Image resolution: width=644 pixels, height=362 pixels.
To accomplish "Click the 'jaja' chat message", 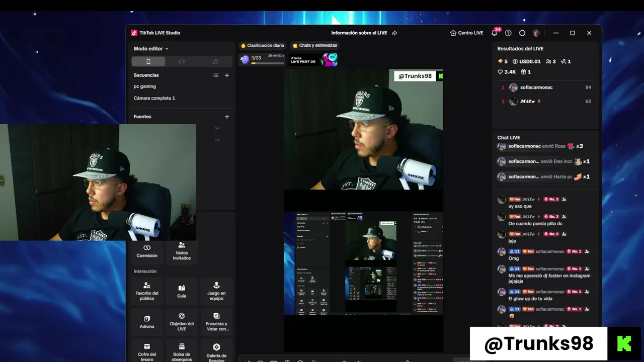I will pos(512,241).
